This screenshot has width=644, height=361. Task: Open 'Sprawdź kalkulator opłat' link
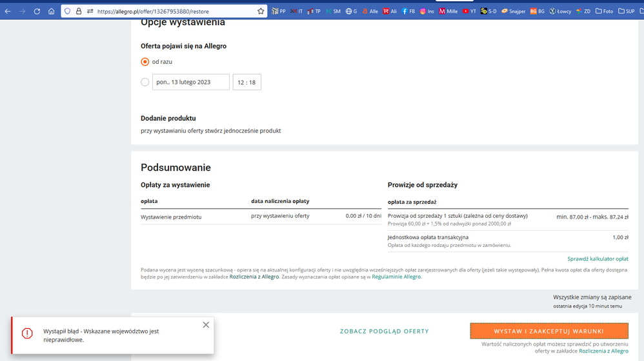click(598, 259)
